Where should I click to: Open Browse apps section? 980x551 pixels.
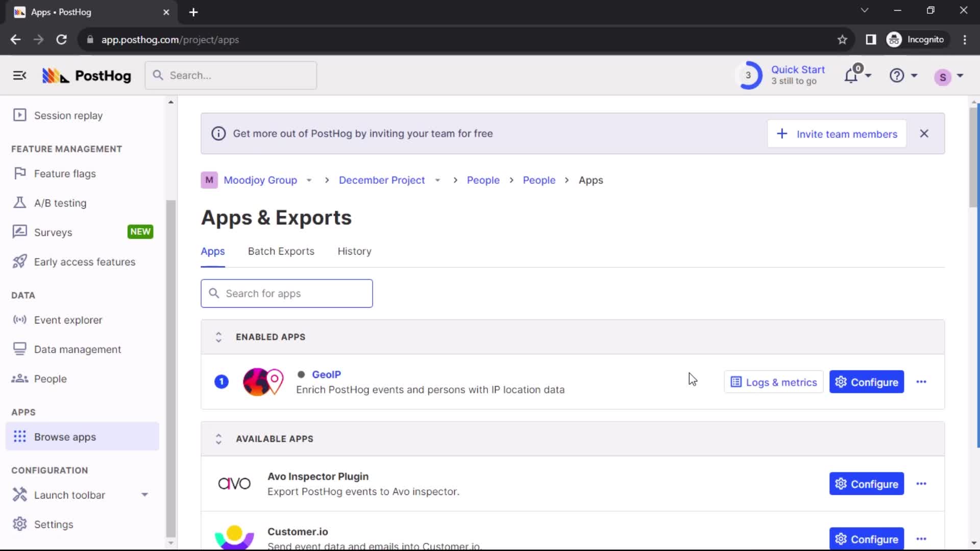click(x=65, y=437)
